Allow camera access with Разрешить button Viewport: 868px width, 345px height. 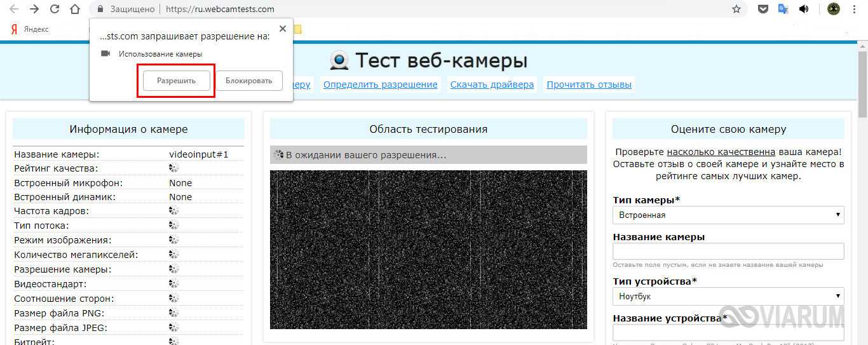click(x=176, y=81)
